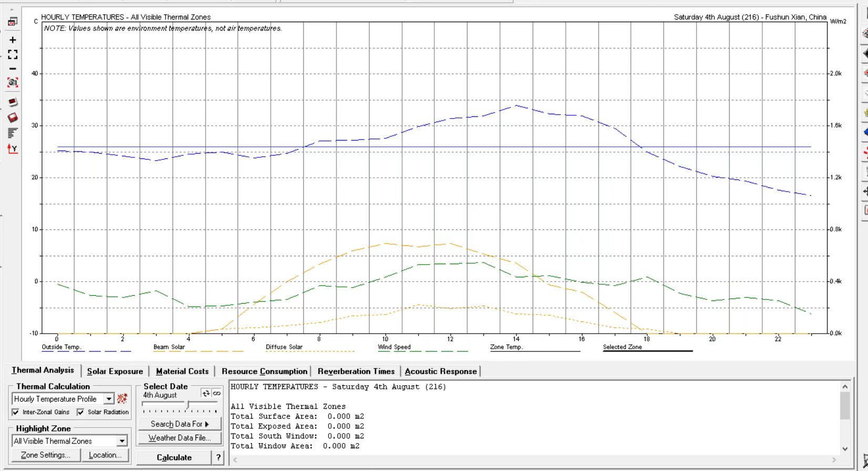Zoom out with the minus icon
This screenshot has width=868, height=471.
coord(13,68)
